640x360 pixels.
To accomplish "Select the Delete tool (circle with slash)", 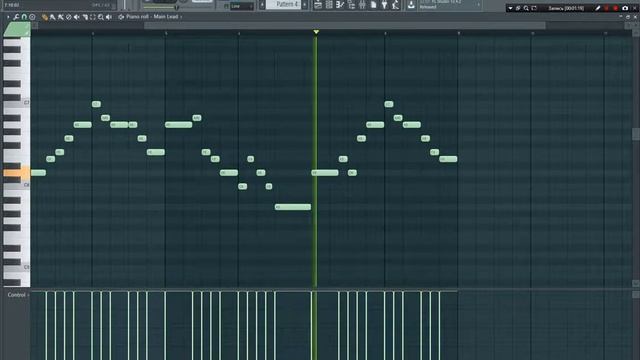I will (69, 17).
